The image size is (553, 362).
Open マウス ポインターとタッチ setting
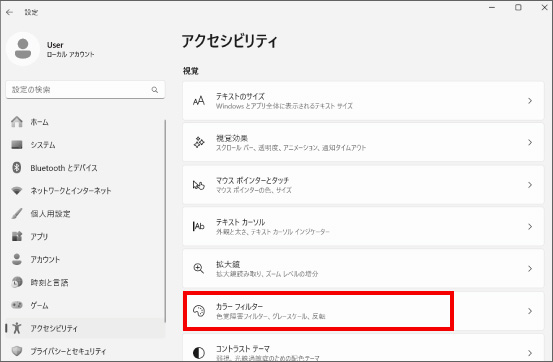click(x=363, y=185)
